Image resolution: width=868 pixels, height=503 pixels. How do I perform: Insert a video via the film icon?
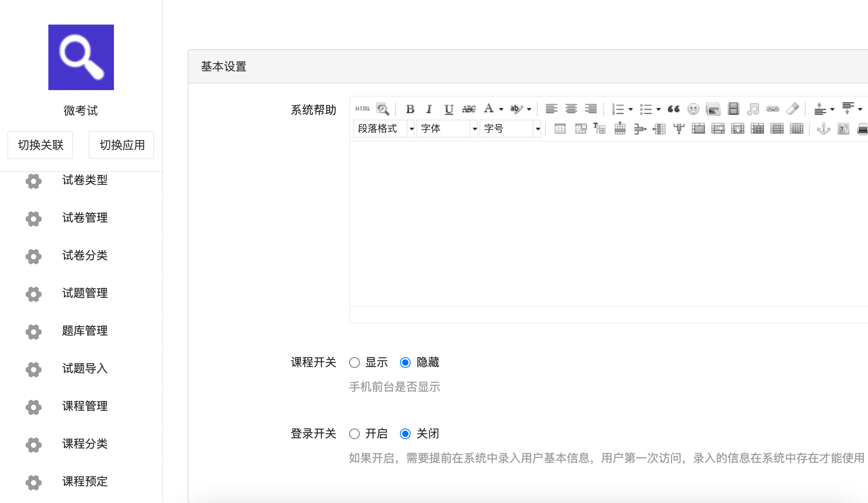click(733, 109)
